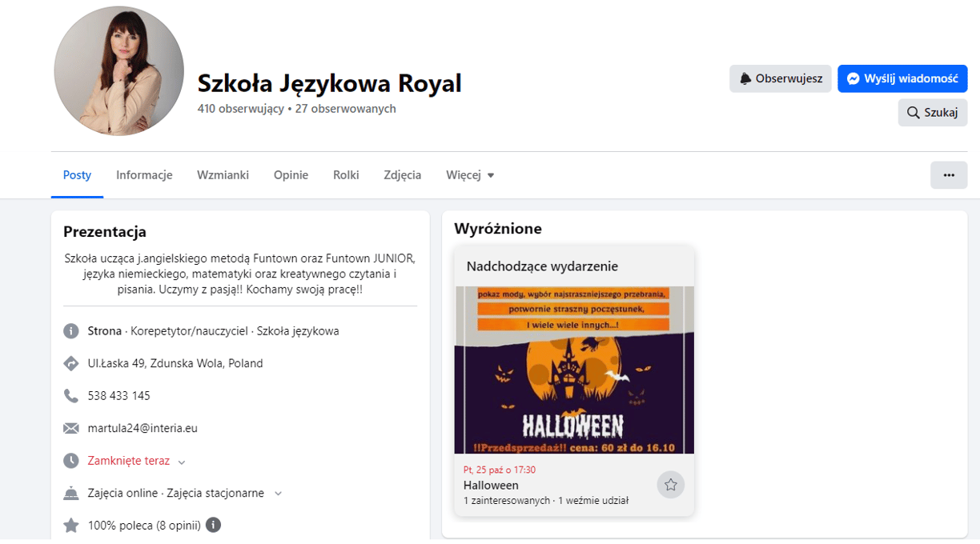Open 100% poleca (8 opinii) reviews

coord(144,526)
